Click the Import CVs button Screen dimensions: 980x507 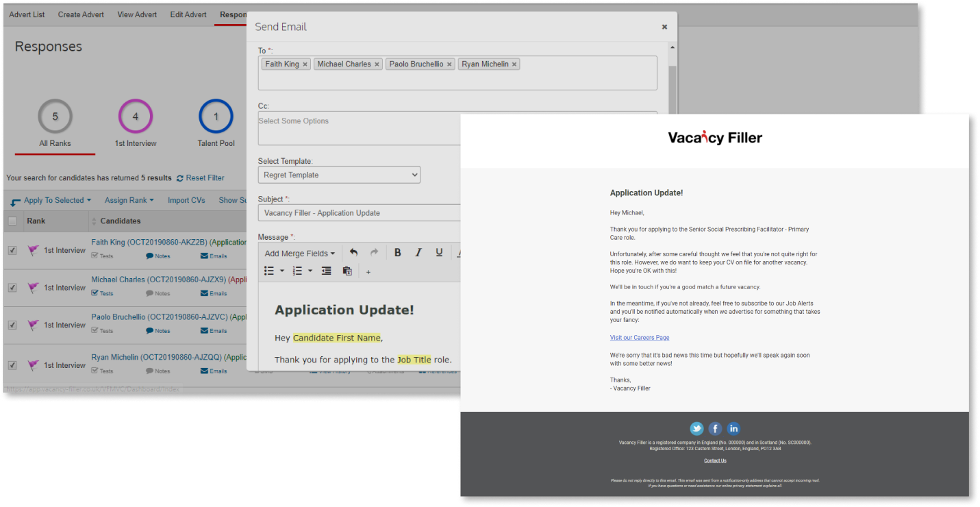(186, 201)
